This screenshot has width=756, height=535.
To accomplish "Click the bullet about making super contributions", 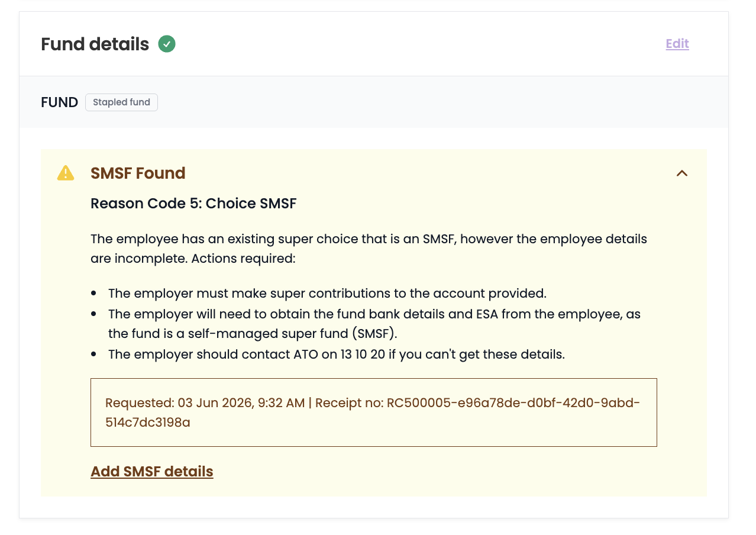I will coord(327,293).
